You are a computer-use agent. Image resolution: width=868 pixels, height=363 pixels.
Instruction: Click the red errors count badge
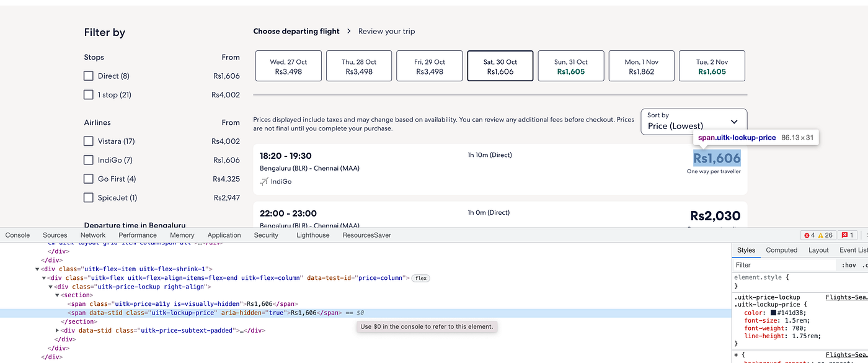coord(809,235)
